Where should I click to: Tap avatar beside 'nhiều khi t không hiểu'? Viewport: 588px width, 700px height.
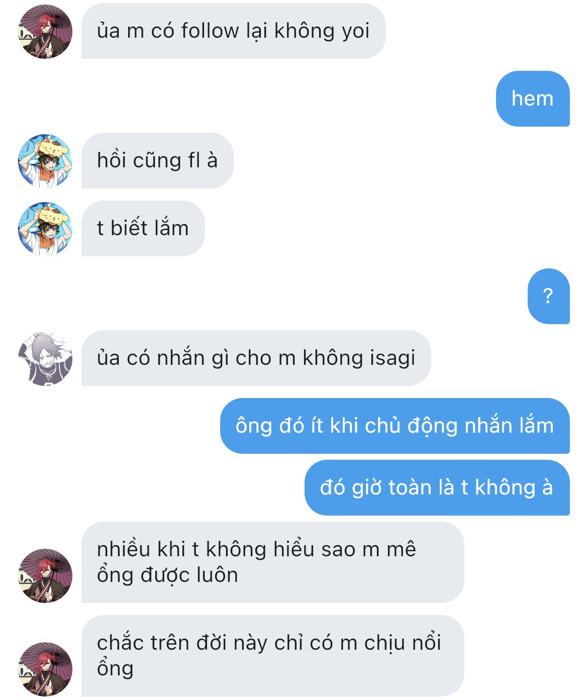click(45, 575)
